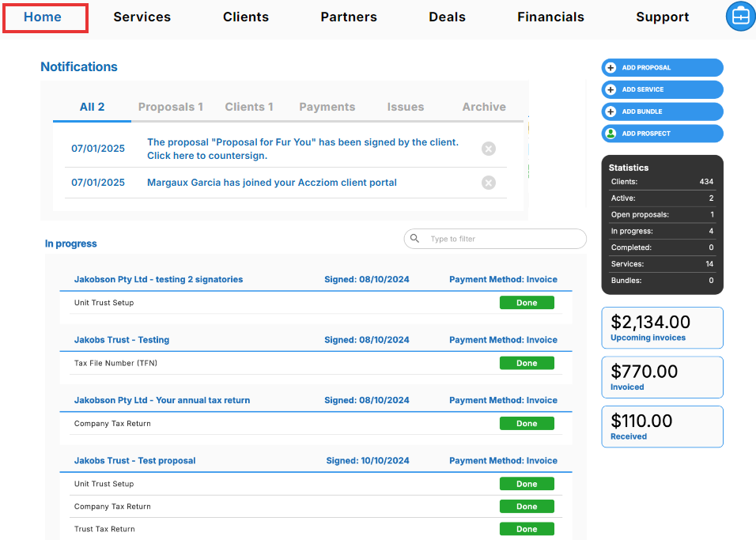Click the Bundles: 0 statistic

tap(662, 280)
